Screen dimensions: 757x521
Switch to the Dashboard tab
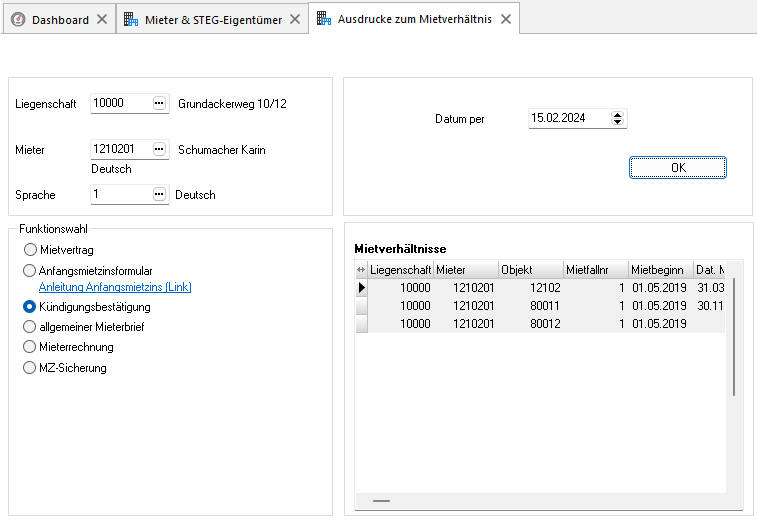[x=60, y=20]
